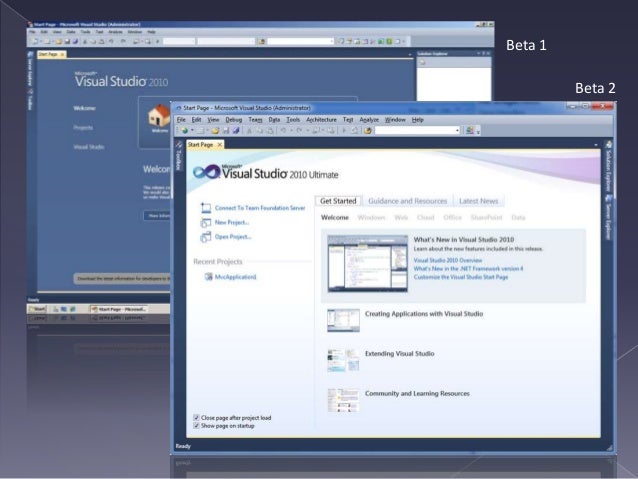Click the Visual Studio infinity logo in Beta 2
Screen dimensions: 638x479
click(206, 172)
